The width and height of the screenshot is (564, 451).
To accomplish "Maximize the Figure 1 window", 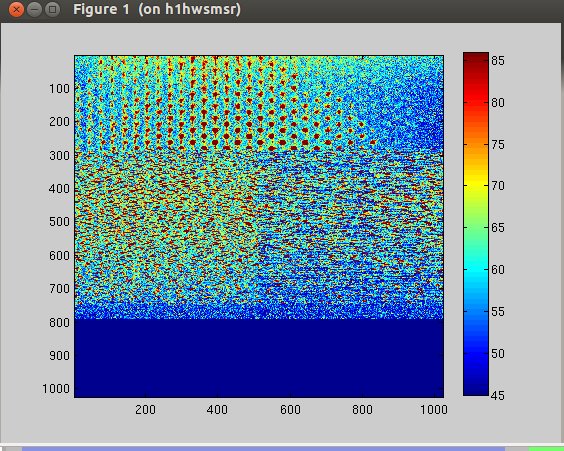I will (x=53, y=10).
